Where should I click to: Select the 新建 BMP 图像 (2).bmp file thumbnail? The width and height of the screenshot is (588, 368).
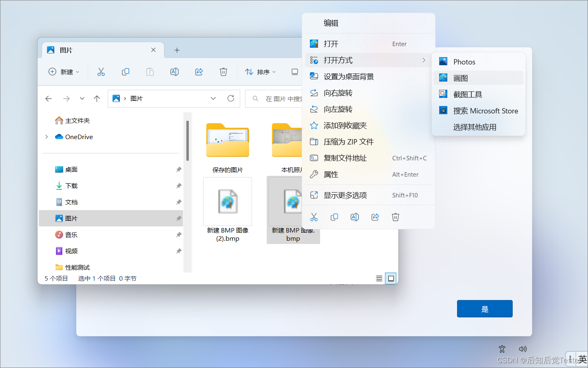[228, 201]
